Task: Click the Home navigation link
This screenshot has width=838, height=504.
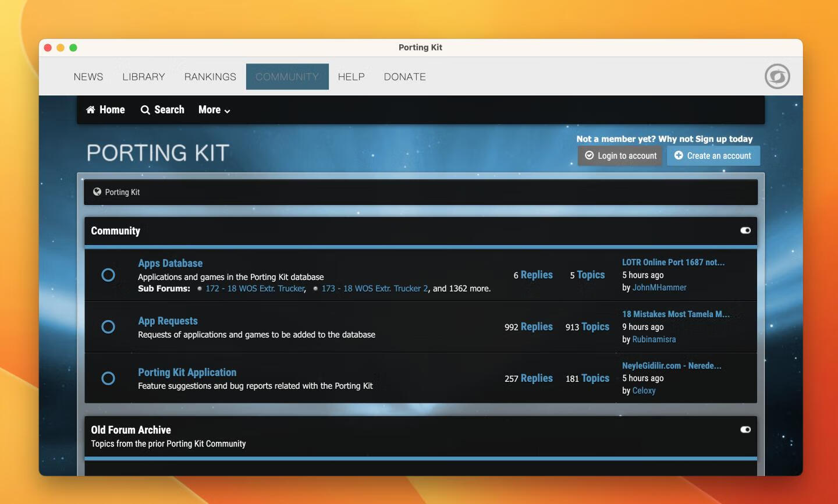Action: point(105,109)
